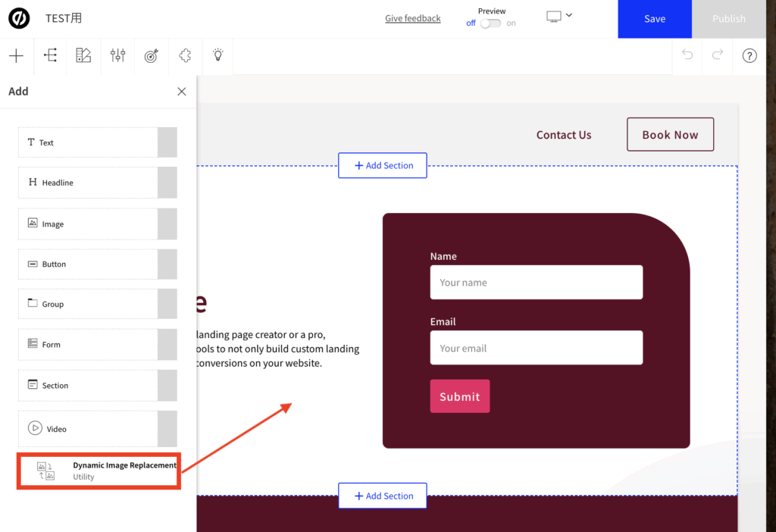
Task: Click the design styles toolbar icon
Action: pyautogui.click(x=83, y=55)
